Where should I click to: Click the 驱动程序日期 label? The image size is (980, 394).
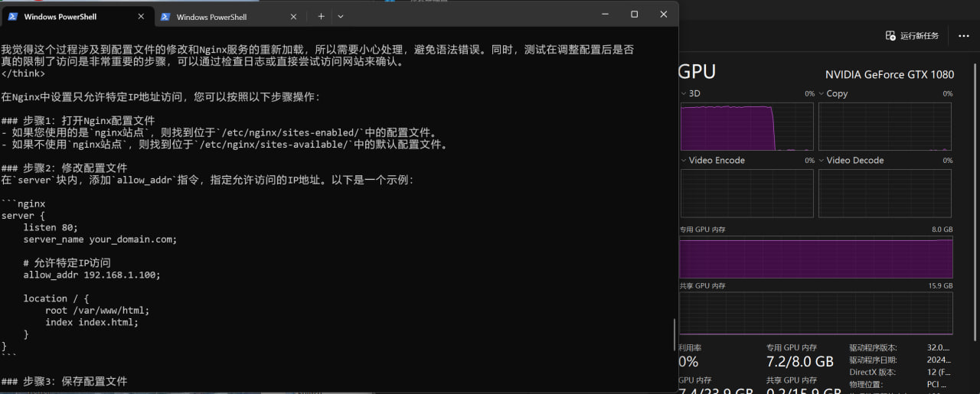point(874,360)
